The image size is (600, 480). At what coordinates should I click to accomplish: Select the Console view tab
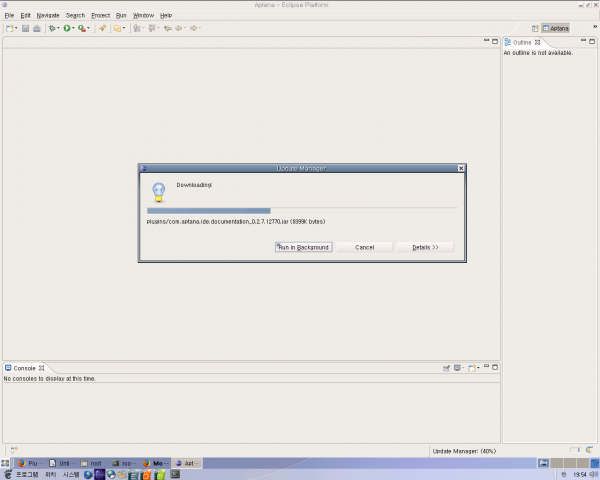coord(24,368)
